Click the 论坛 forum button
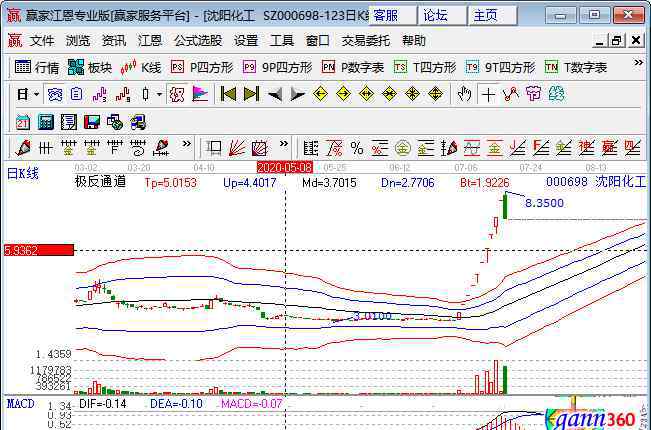Image resolution: width=651 pixels, height=430 pixels. coord(443,16)
